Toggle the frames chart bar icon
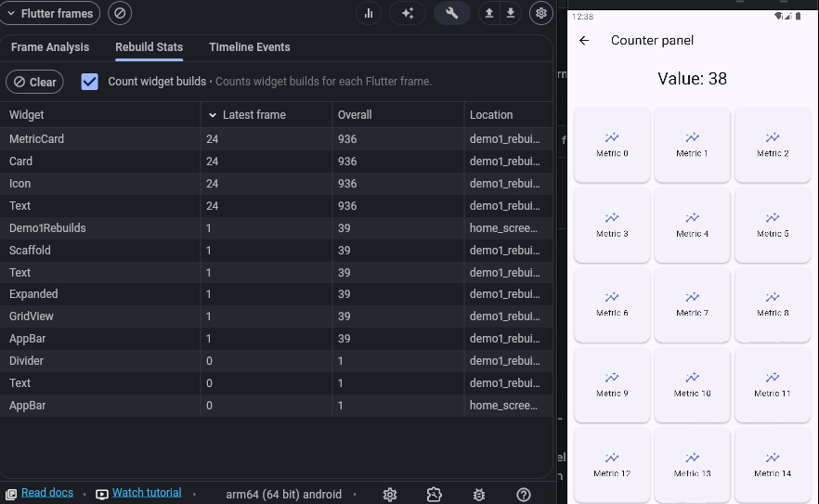Viewport: 819px width, 504px height. click(x=369, y=14)
